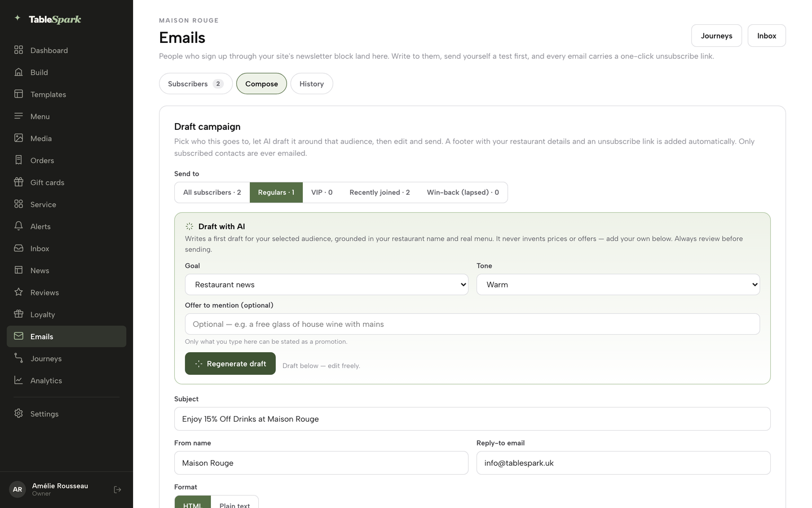
Task: Click the Analytics chart icon
Action: [19, 380]
